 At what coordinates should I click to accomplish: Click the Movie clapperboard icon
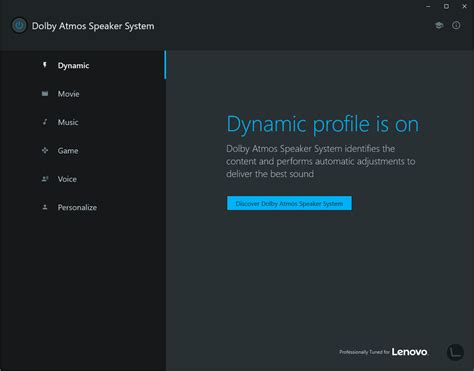pos(45,94)
